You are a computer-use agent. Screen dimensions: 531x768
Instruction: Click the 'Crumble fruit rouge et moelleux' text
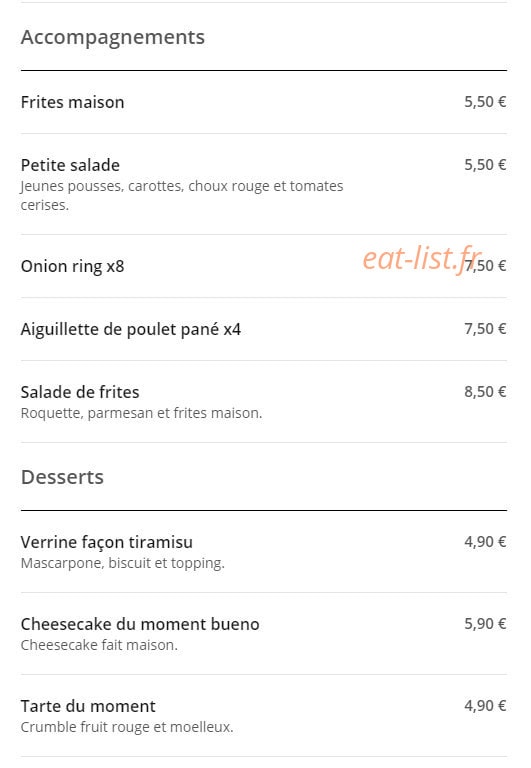127,727
